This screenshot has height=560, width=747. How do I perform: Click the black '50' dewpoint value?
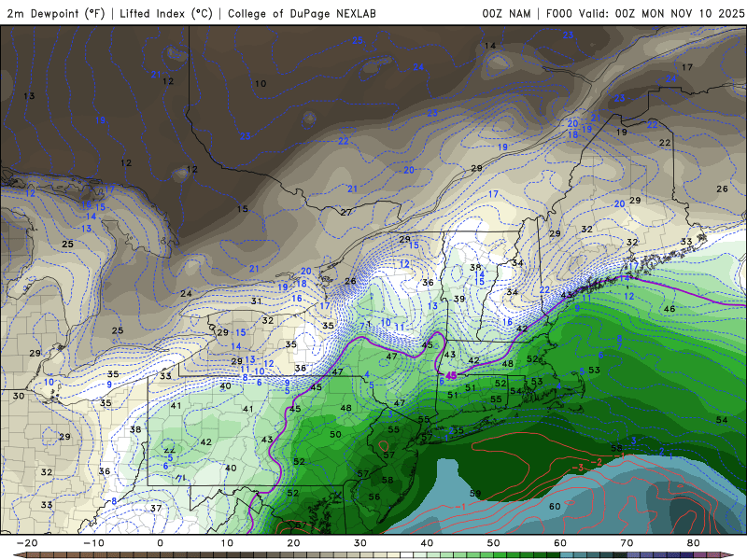[x=335, y=434]
